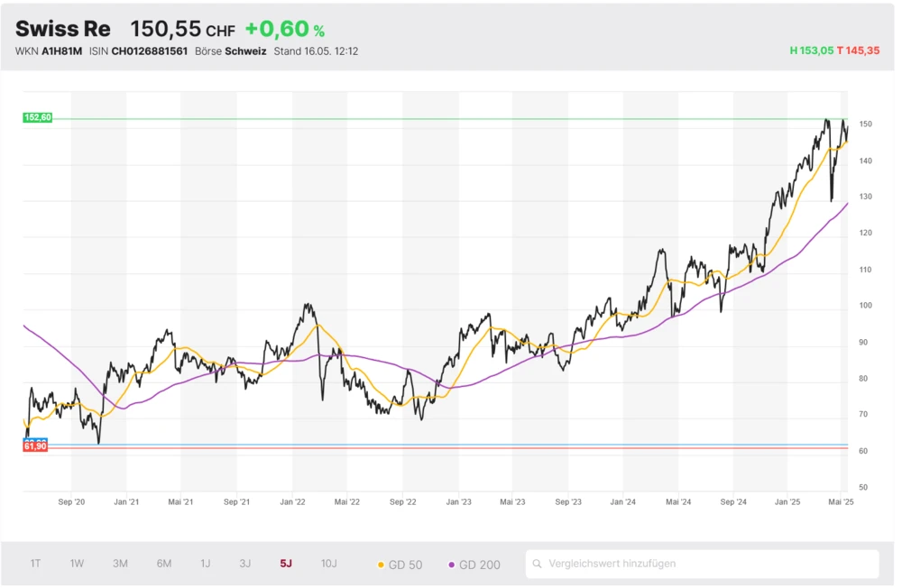Click the red 61,90 low marker label
Viewport: 902px width, 588px height.
(35, 445)
